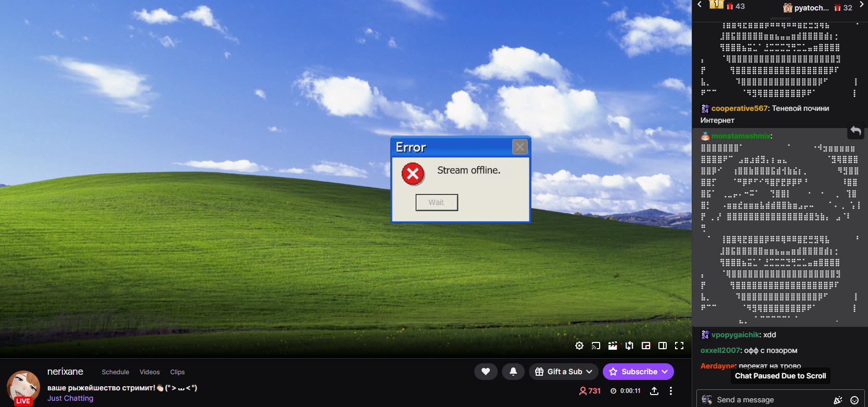Switch the video to fullscreen
This screenshot has height=407, width=868.
679,346
